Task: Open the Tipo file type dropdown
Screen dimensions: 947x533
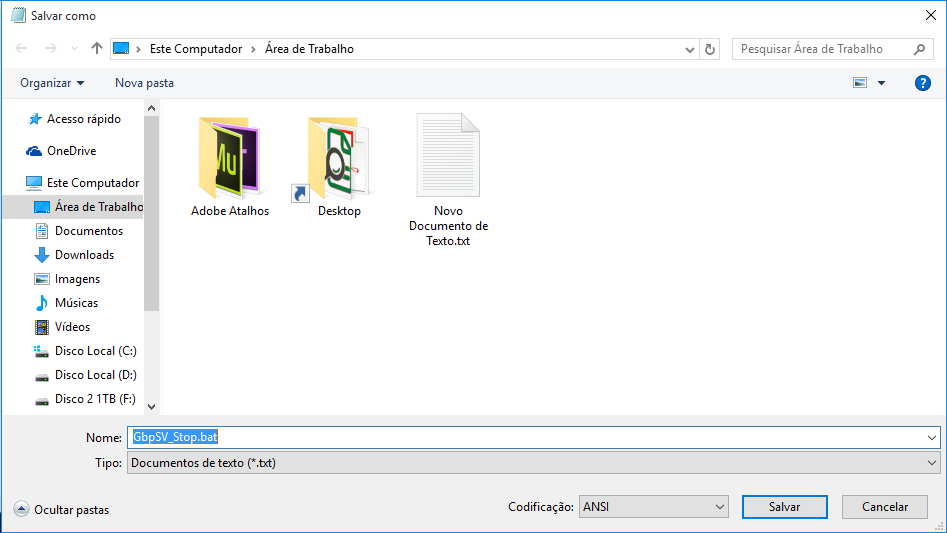Action: pos(932,463)
